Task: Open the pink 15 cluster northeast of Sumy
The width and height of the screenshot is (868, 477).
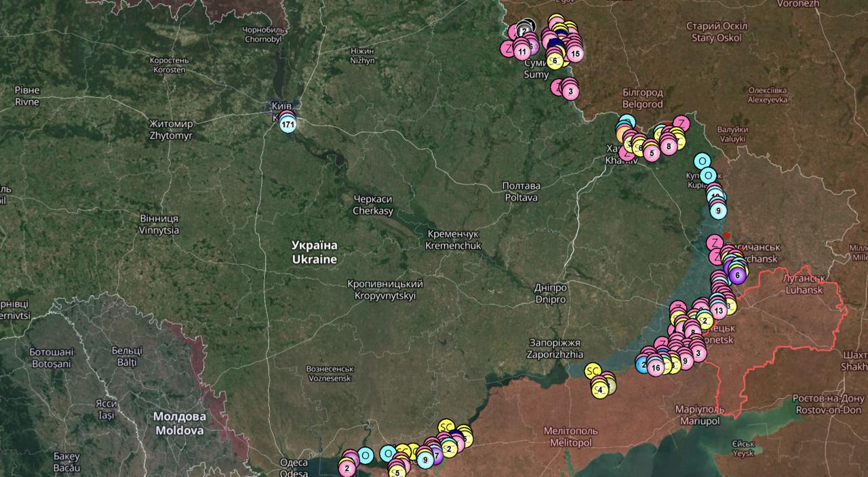Action: click(574, 53)
